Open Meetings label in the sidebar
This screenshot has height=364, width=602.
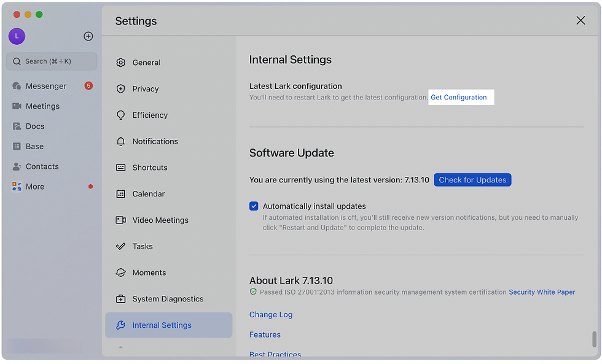(x=42, y=106)
